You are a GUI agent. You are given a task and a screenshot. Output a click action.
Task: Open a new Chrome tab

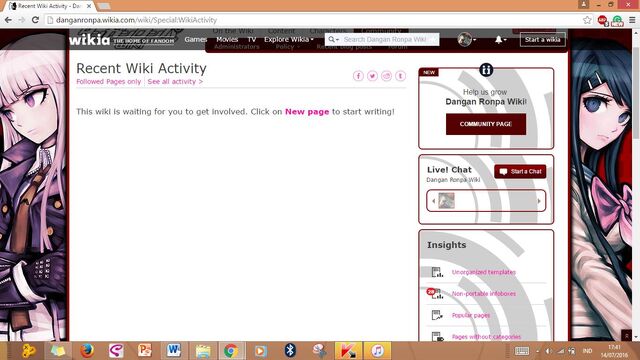pyautogui.click(x=104, y=6)
